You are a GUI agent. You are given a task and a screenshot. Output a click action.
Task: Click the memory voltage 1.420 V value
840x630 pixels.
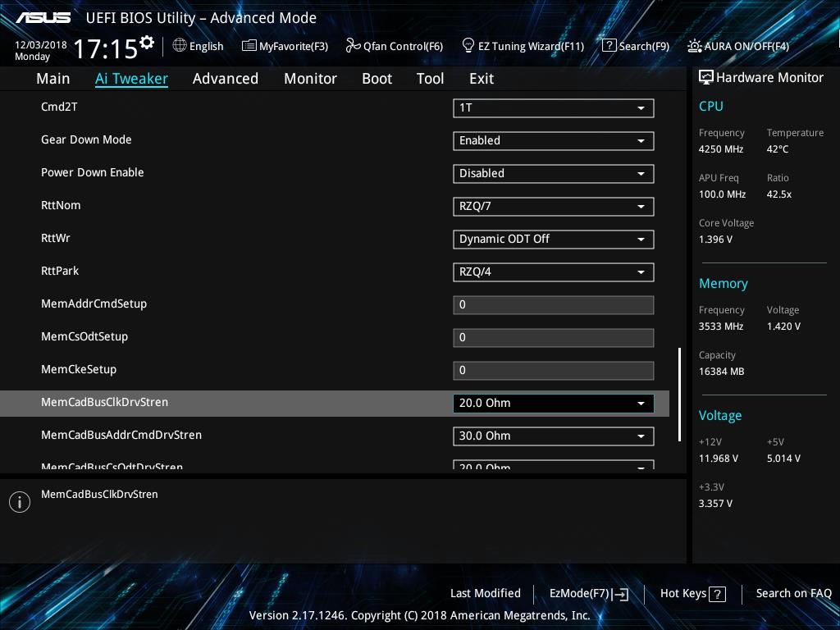[x=783, y=326]
